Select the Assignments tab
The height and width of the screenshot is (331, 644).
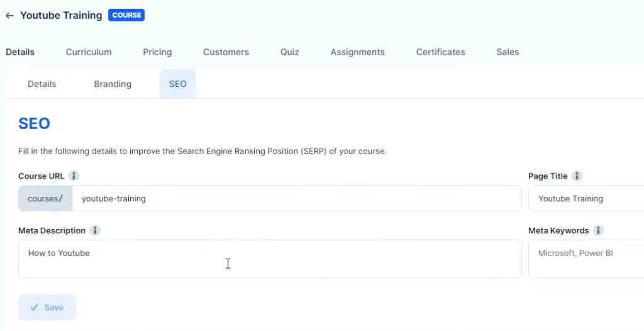pyautogui.click(x=357, y=52)
